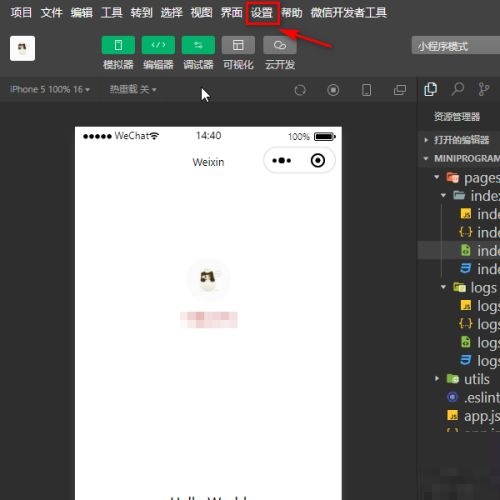Click the simulator phone device icon
500x500 pixels.
[x=366, y=90]
